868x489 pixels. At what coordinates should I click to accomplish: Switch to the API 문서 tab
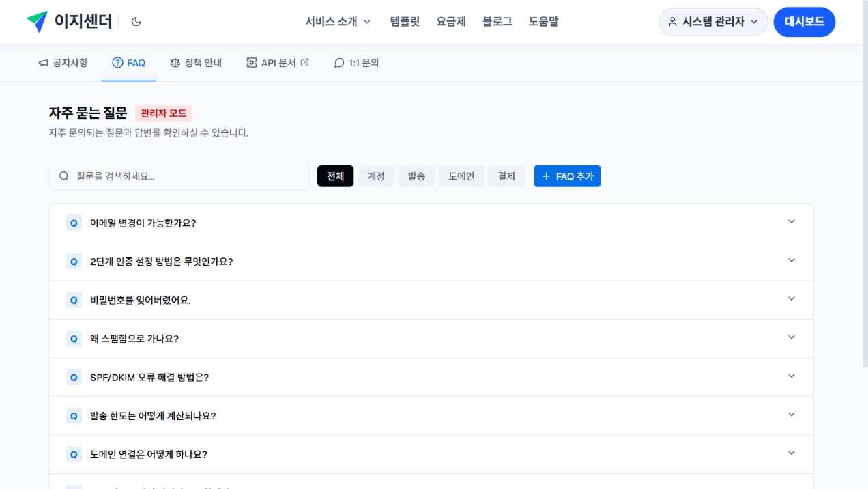pos(278,63)
